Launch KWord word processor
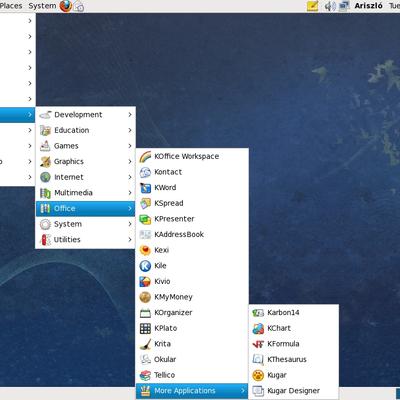The image size is (400, 400). point(192,188)
